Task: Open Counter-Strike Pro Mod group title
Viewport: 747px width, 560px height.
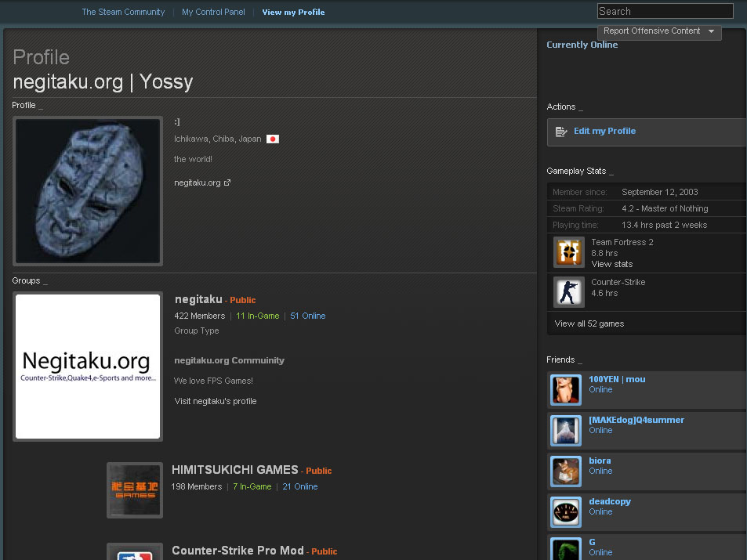Action: [x=238, y=551]
